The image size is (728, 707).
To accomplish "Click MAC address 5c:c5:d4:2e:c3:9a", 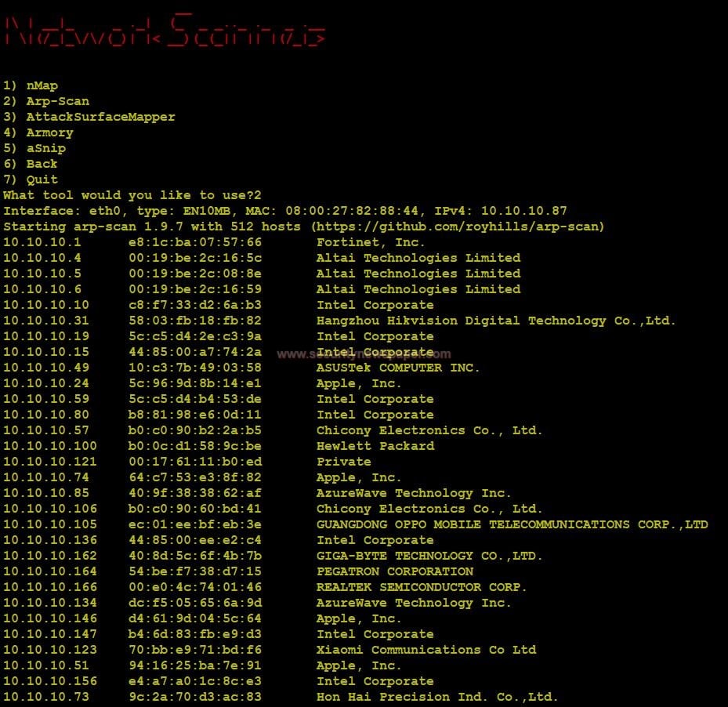I will point(195,336).
